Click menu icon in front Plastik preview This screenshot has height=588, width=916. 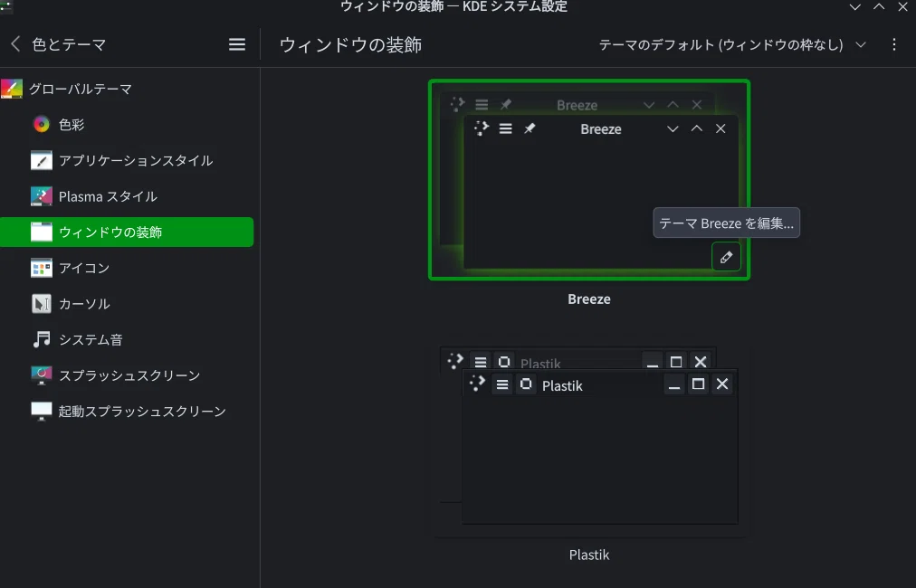(x=501, y=384)
